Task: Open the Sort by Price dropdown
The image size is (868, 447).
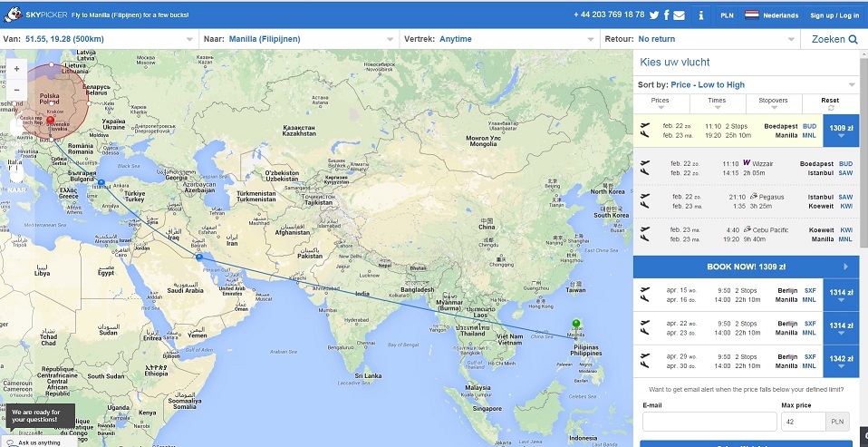Action: (747, 84)
